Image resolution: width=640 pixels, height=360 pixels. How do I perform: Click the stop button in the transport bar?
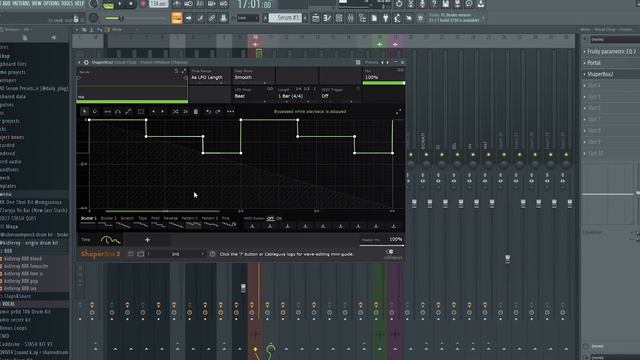[131, 4]
